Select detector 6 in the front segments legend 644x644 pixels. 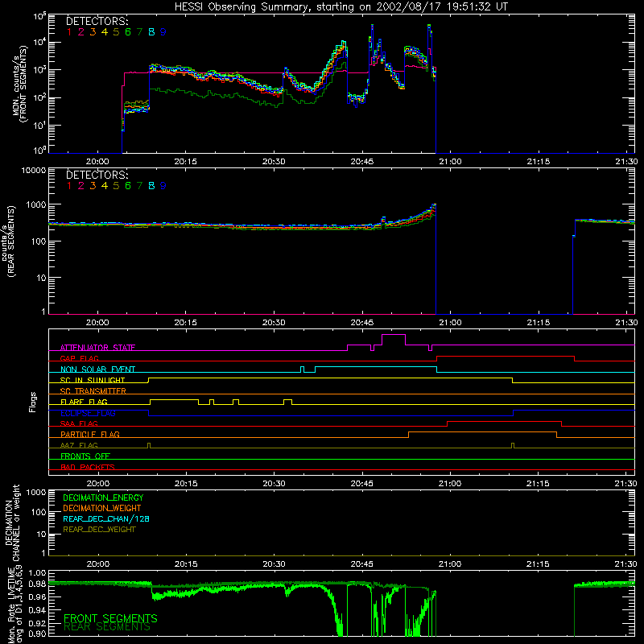(x=128, y=32)
